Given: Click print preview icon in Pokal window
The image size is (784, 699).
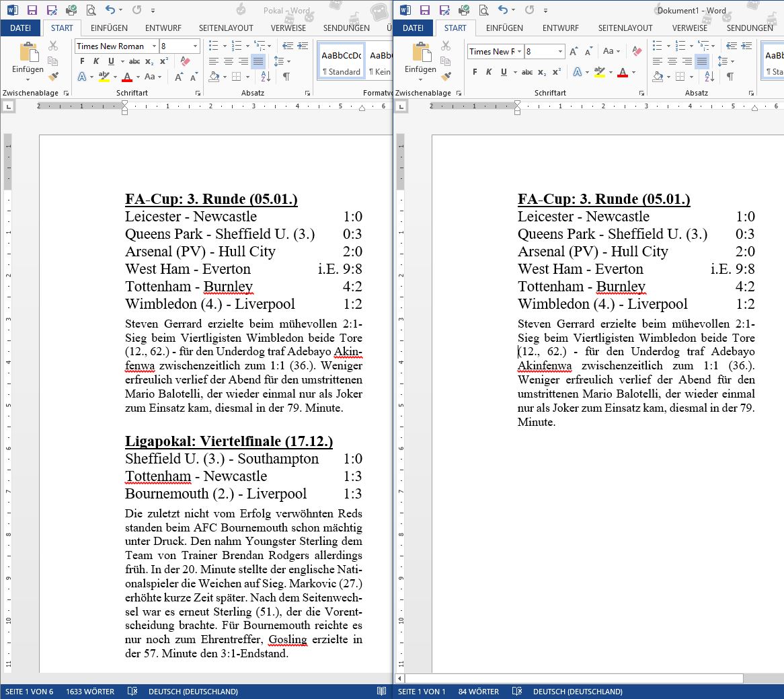Looking at the screenshot, I should click(91, 10).
